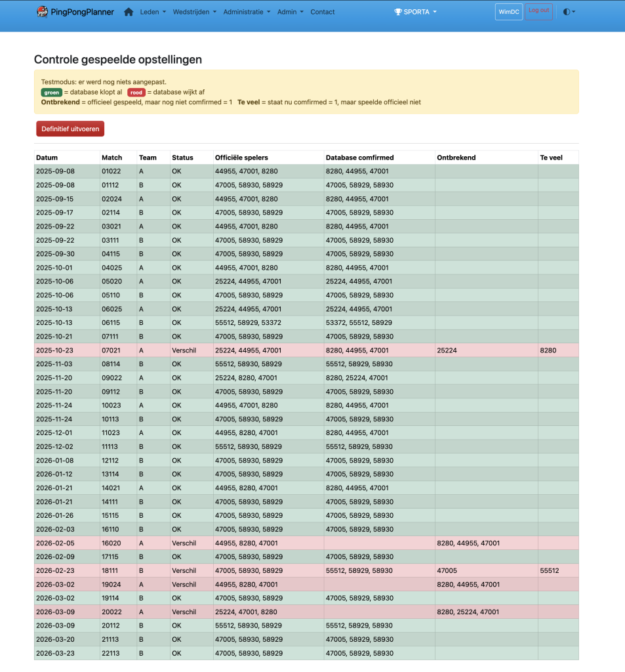Click the PingPongPlanner logo icon
The height and width of the screenshot is (672, 625).
(42, 12)
